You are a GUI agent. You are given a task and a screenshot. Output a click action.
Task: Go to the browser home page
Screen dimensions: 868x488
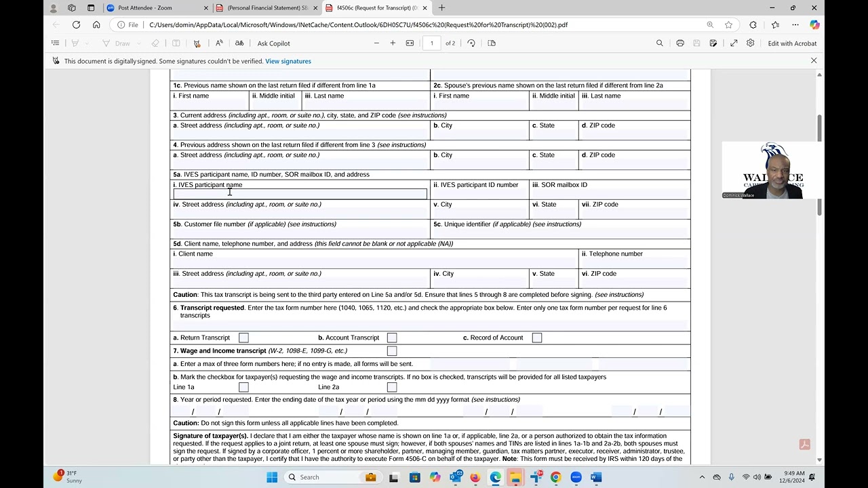[x=96, y=25]
